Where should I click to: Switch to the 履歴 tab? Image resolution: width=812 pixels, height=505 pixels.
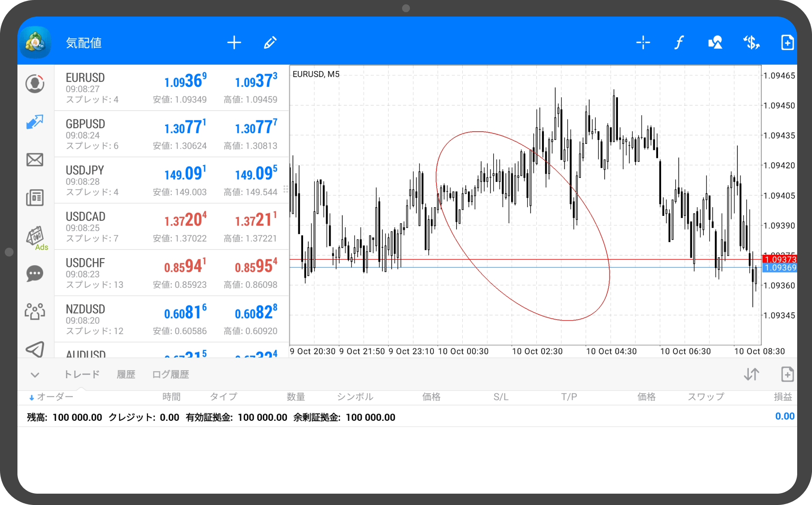click(126, 375)
